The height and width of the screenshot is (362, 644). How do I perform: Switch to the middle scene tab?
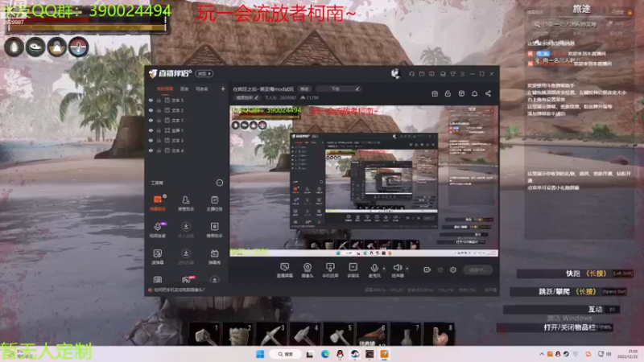click(184, 88)
